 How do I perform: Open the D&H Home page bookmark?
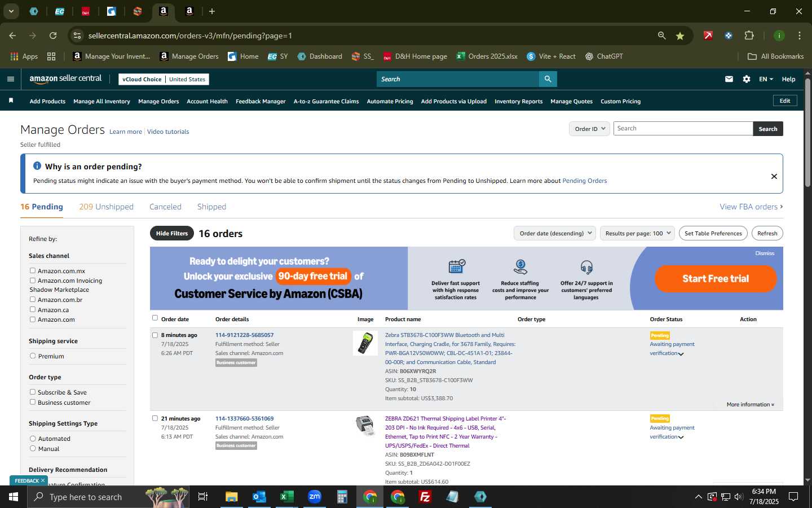coord(415,56)
